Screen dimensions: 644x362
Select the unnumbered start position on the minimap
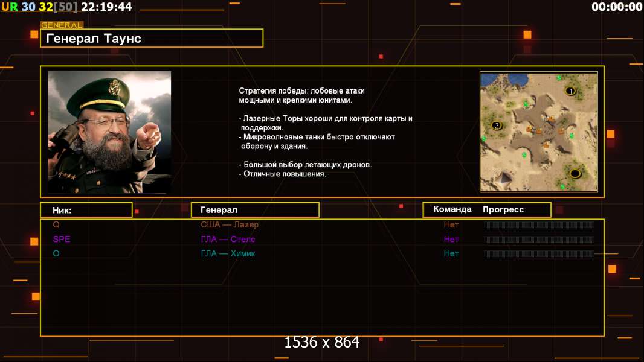tap(575, 174)
